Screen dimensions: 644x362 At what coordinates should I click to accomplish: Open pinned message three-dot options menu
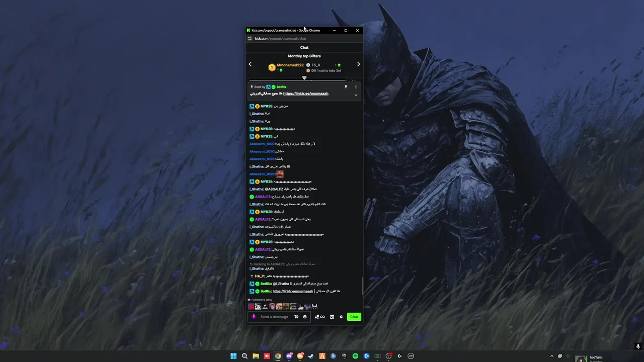pyautogui.click(x=356, y=87)
